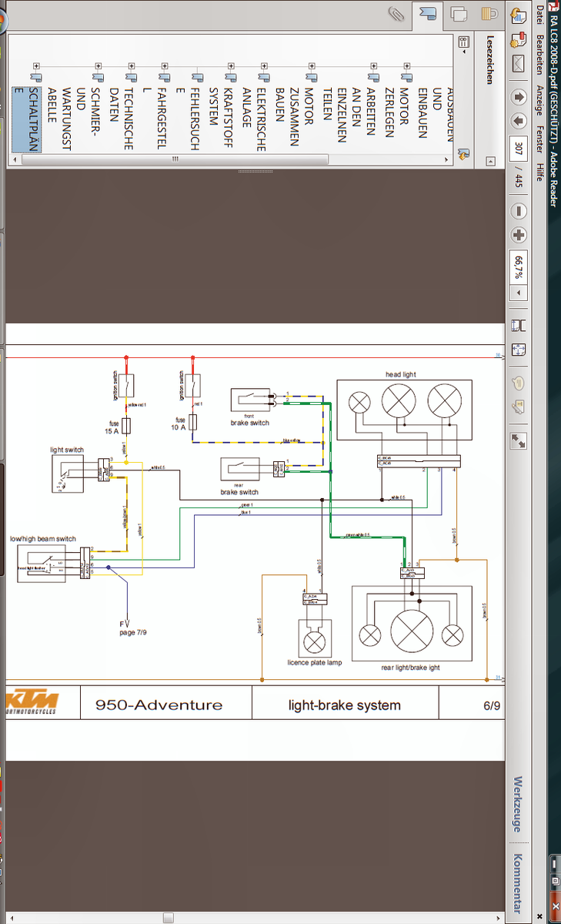Open the Werkzeuge pane
Viewport: 561px width, 924px height.
(x=516, y=804)
